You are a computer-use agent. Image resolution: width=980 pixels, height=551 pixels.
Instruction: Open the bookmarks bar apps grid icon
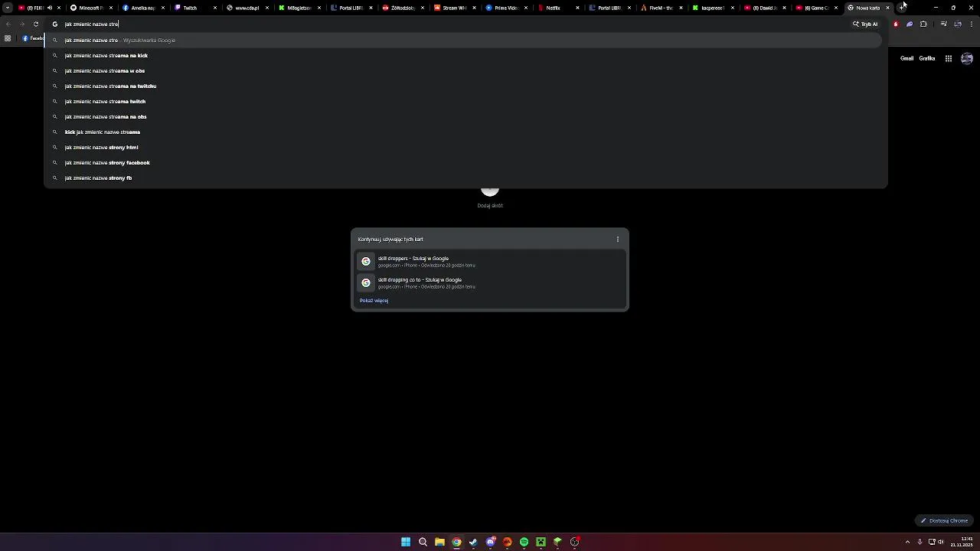click(8, 38)
